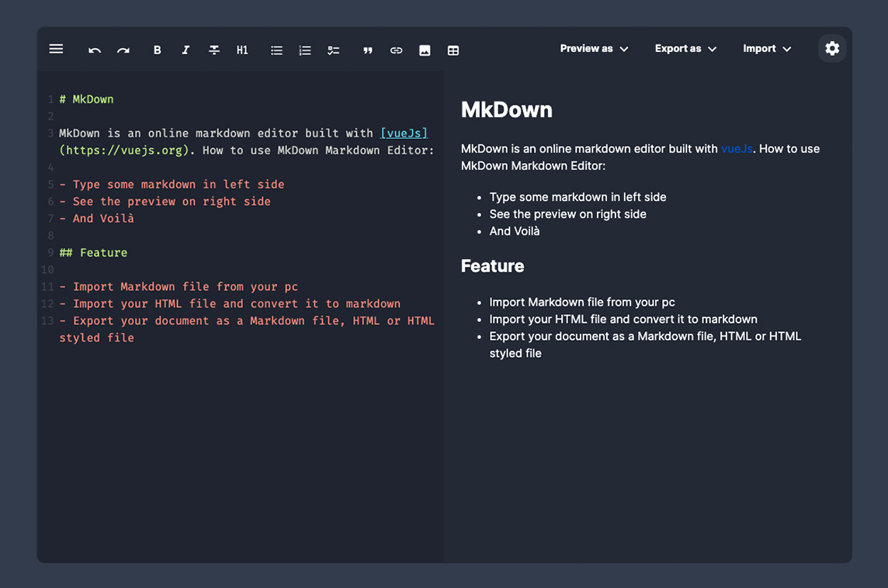Viewport: 888px width, 588px height.
Task: Click '- See the preview on right side' line
Action: tap(165, 202)
